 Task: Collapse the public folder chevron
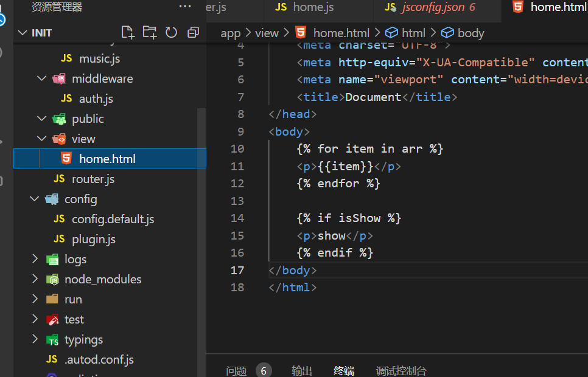[x=41, y=119]
